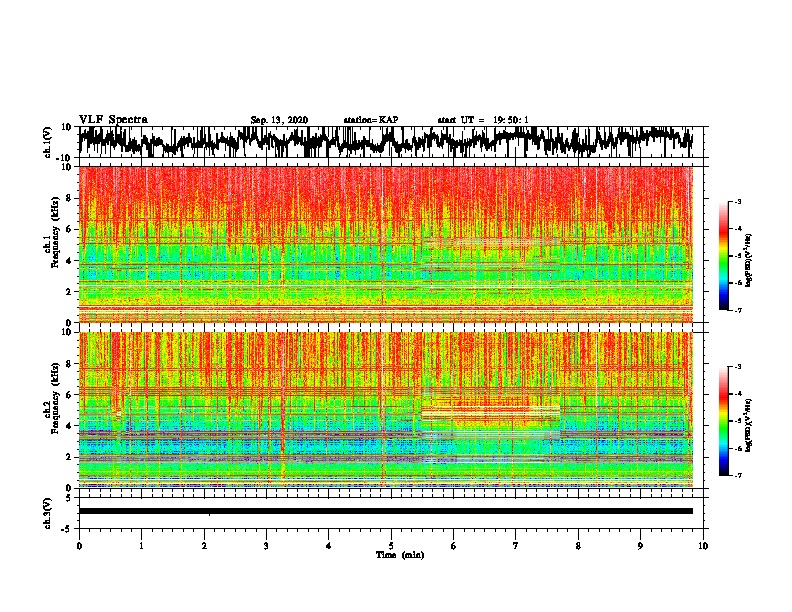The height and width of the screenshot is (612, 792).
Task: Click time axis tick label "6"
Action: [x=454, y=546]
